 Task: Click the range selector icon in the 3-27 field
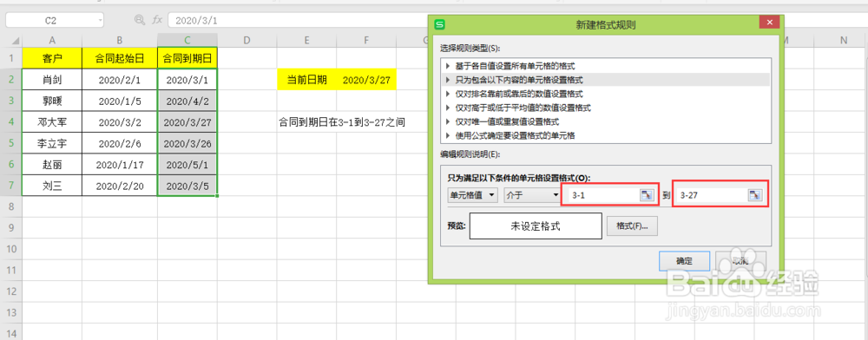754,194
